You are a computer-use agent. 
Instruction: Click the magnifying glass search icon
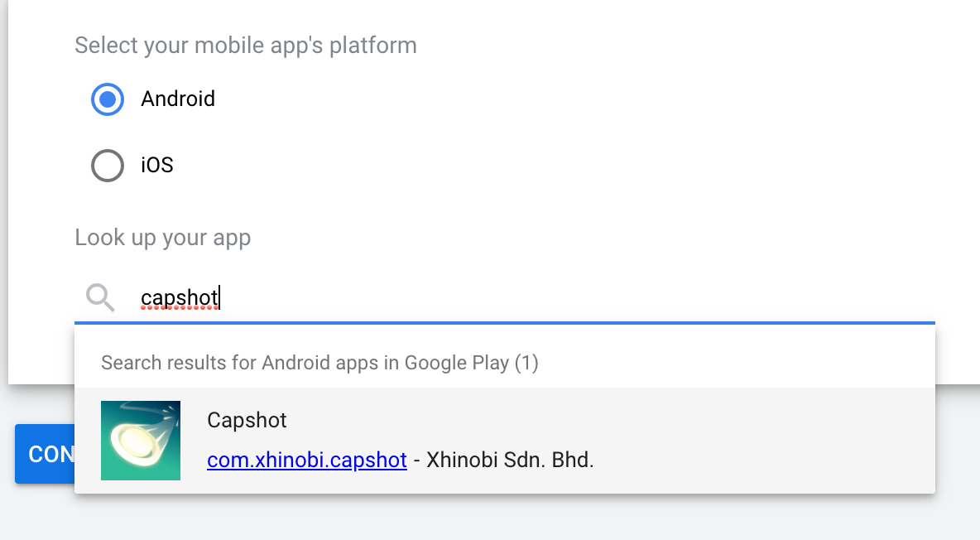click(x=100, y=297)
